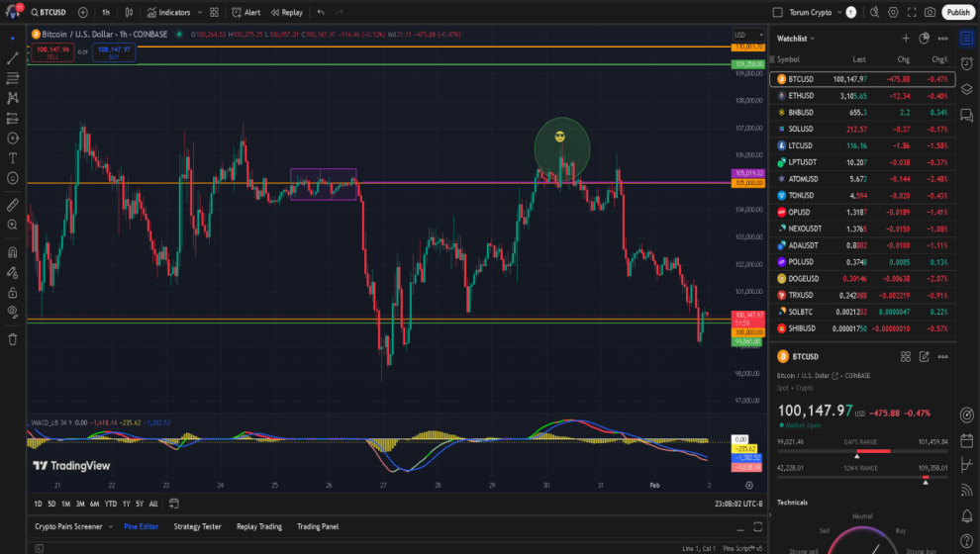Activate the zoom in tool
The width and height of the screenshot is (980, 554).
[x=13, y=225]
